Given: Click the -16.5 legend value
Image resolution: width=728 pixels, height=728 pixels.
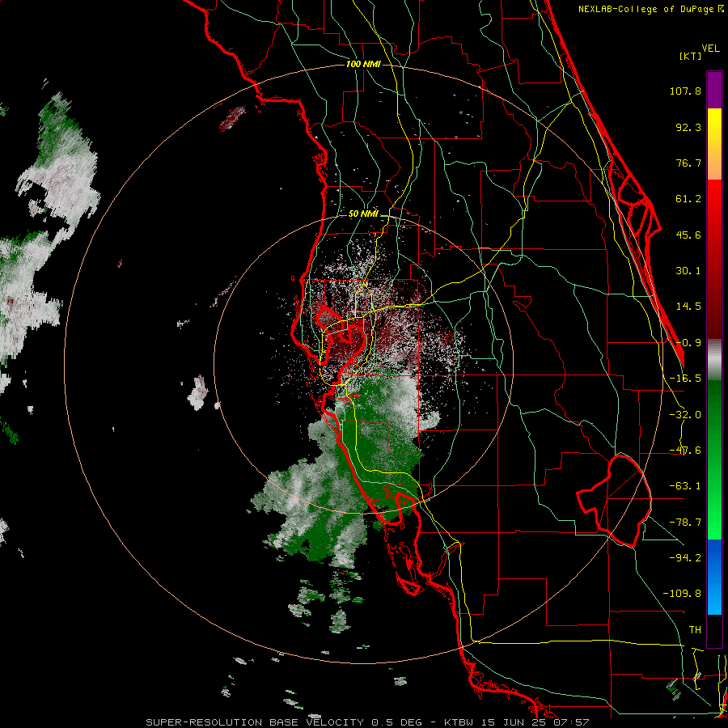Looking at the screenshot, I should click(x=685, y=379).
